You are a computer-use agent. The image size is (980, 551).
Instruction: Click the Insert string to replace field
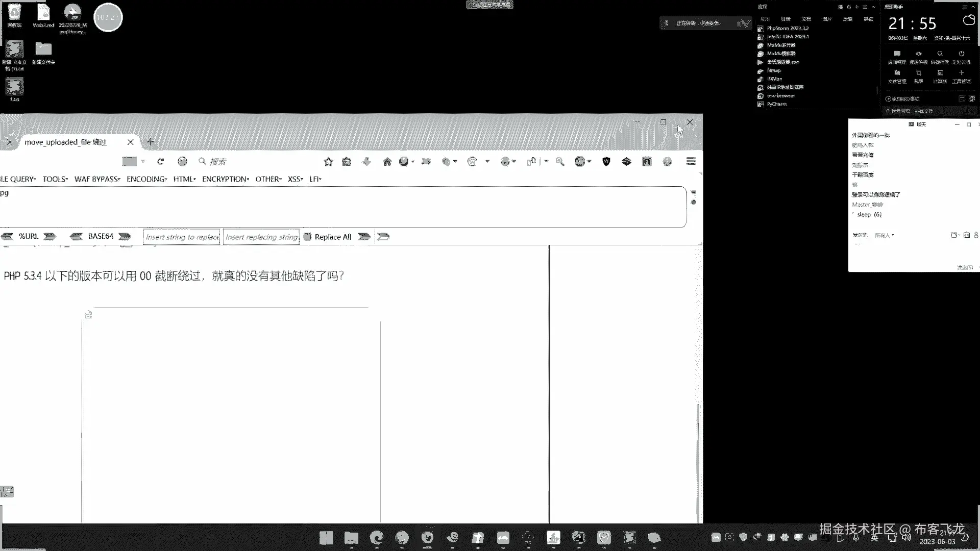pos(181,237)
